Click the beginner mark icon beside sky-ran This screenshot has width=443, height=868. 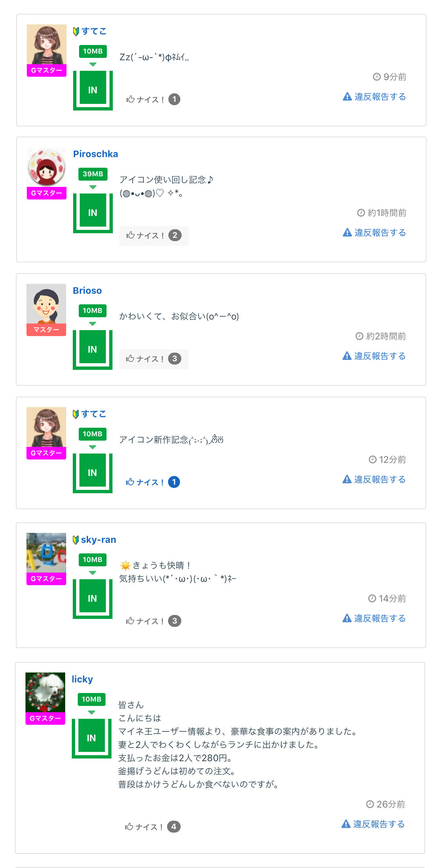pyautogui.click(x=76, y=540)
